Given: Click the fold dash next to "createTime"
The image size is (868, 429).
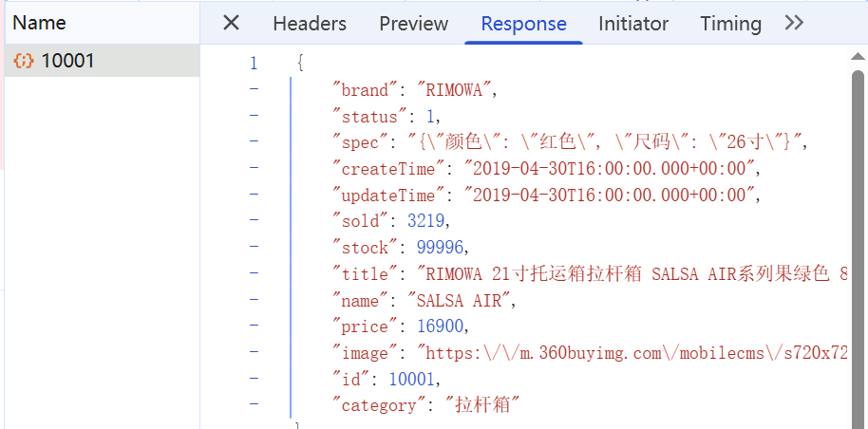Looking at the screenshot, I should [254, 168].
